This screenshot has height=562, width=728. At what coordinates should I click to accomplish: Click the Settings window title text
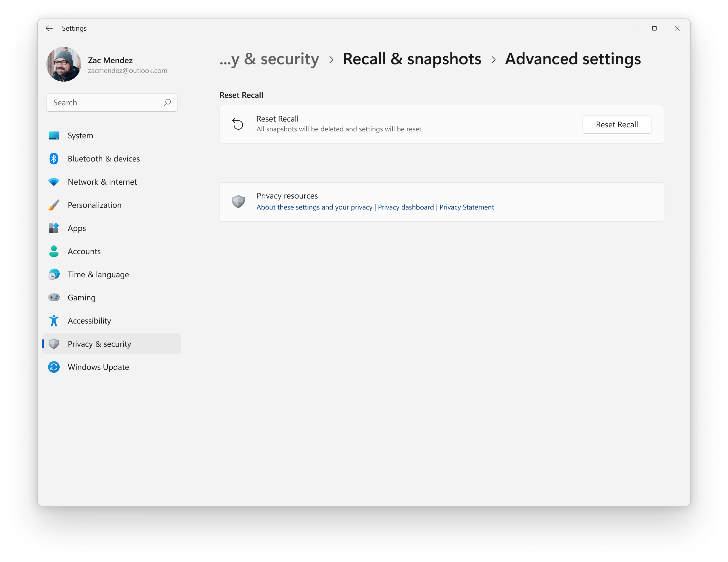(x=74, y=28)
